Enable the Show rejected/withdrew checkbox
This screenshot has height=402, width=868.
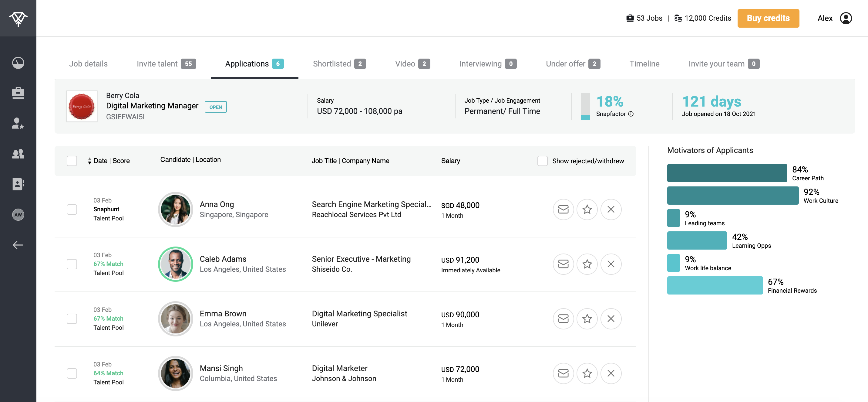pyautogui.click(x=543, y=161)
